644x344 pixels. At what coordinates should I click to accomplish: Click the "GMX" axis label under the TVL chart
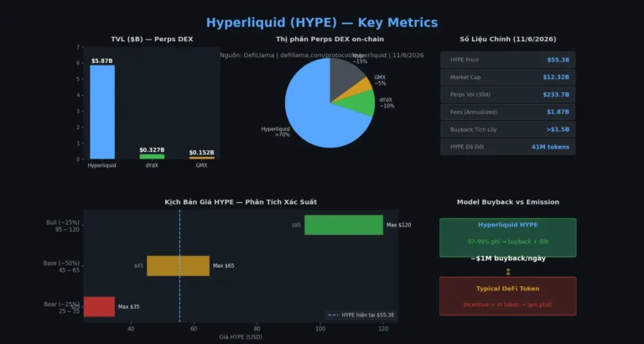[201, 165]
